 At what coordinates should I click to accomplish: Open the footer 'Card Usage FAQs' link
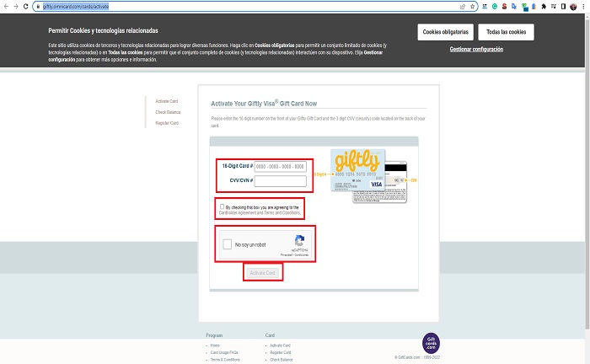(x=224, y=352)
